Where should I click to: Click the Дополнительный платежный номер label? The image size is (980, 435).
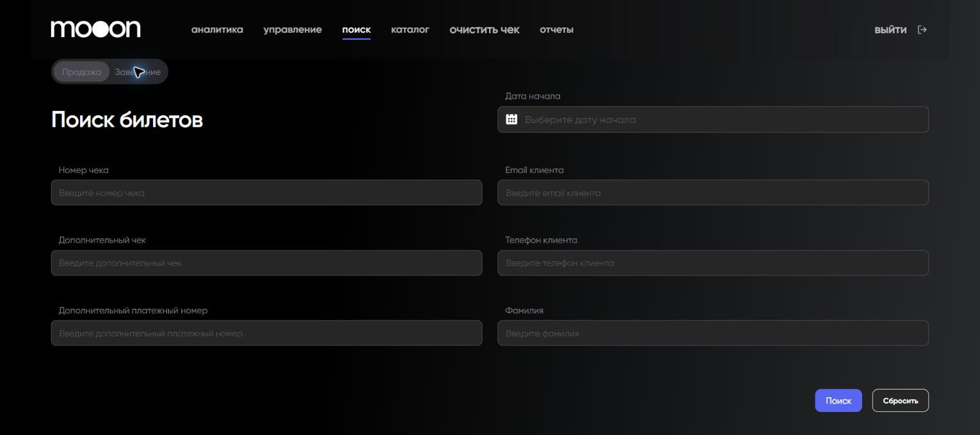click(133, 310)
